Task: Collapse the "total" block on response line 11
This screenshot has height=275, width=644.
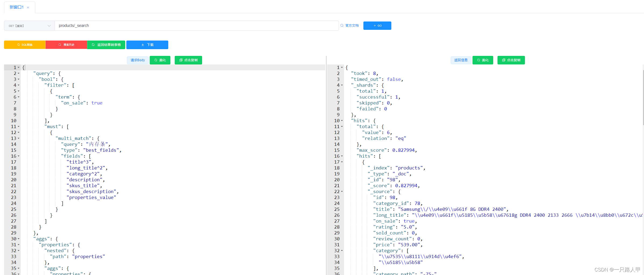Action: [x=342, y=127]
